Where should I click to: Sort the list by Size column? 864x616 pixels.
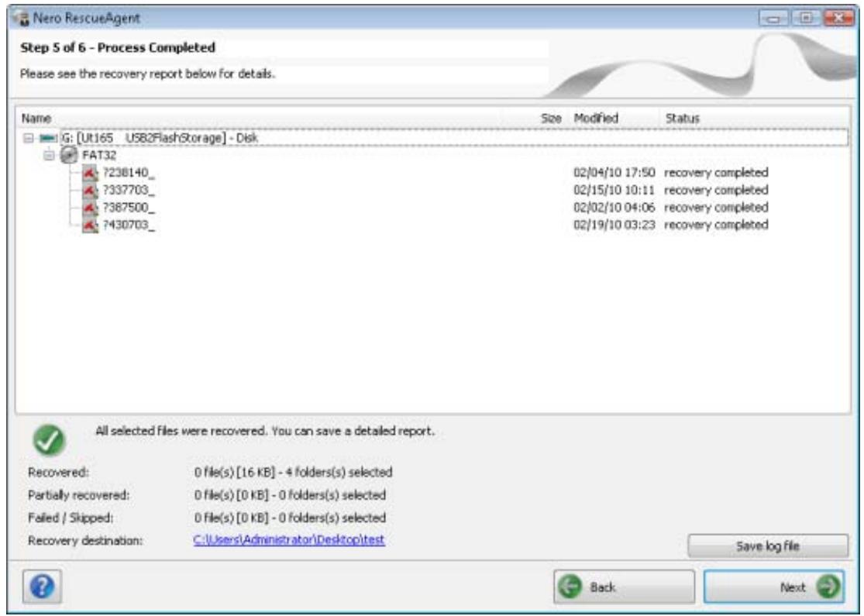550,118
